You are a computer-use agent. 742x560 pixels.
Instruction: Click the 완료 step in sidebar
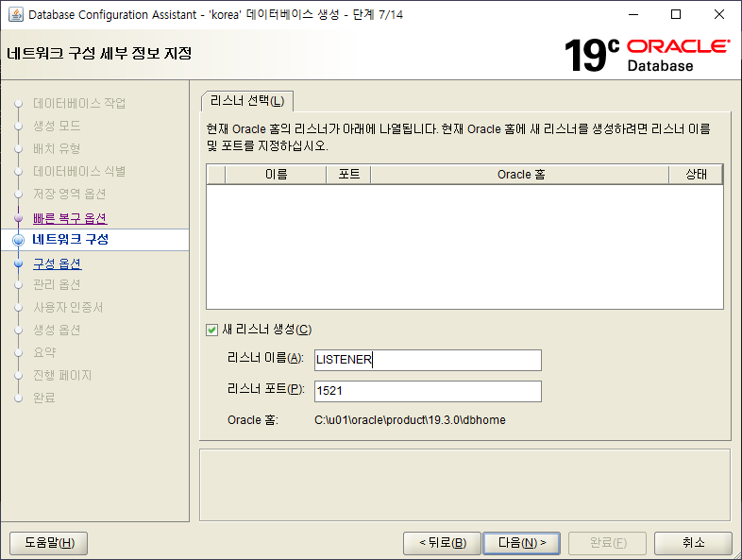pyautogui.click(x=44, y=398)
